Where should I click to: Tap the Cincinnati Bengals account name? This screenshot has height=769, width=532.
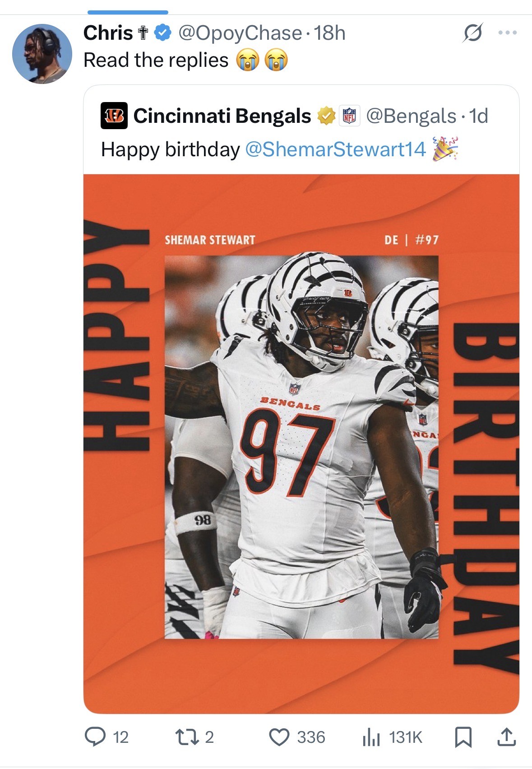pos(222,116)
